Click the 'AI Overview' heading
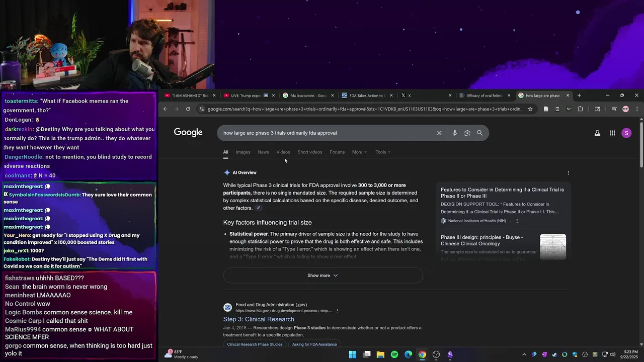 (245, 173)
